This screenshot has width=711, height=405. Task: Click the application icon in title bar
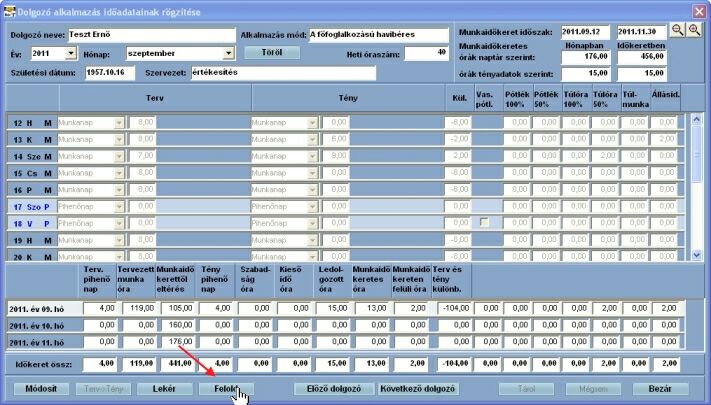click(9, 11)
